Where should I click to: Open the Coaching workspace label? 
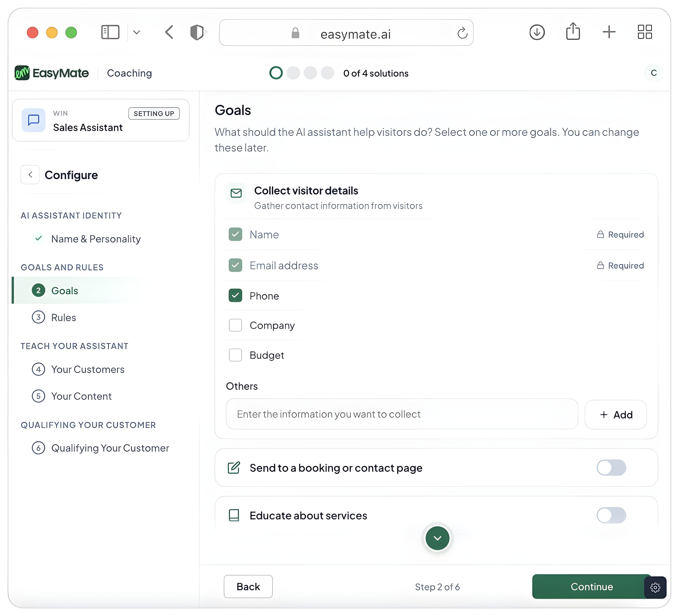(129, 73)
